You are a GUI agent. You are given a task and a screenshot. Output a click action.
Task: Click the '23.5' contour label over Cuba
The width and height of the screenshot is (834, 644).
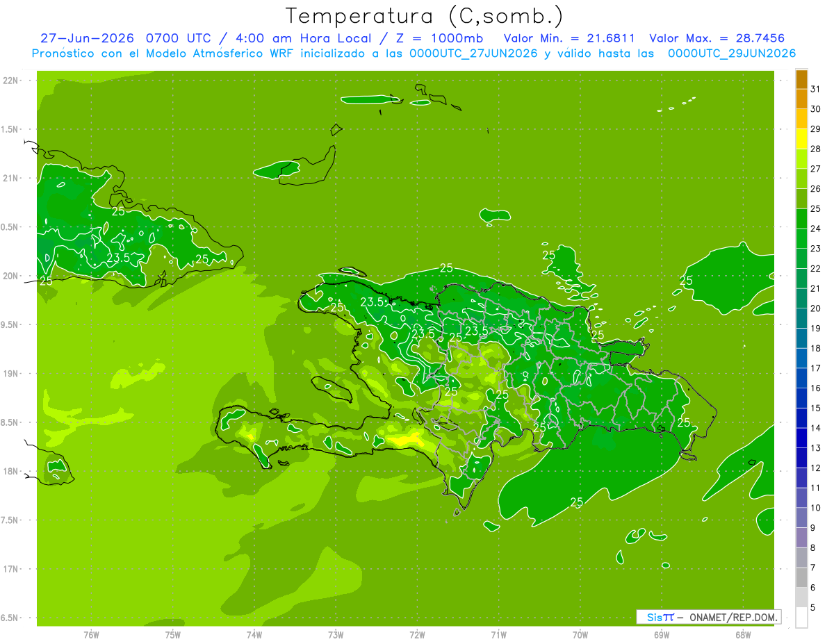[x=118, y=258]
